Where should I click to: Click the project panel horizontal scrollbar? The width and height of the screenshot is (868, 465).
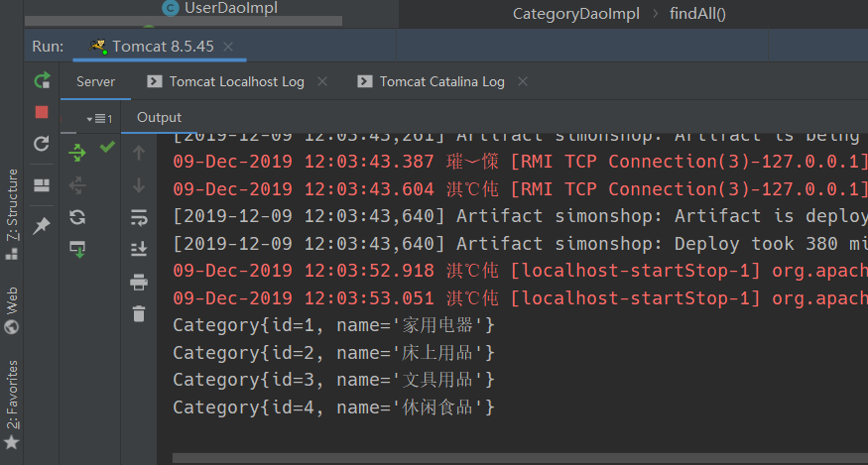pyautogui.click(x=184, y=21)
